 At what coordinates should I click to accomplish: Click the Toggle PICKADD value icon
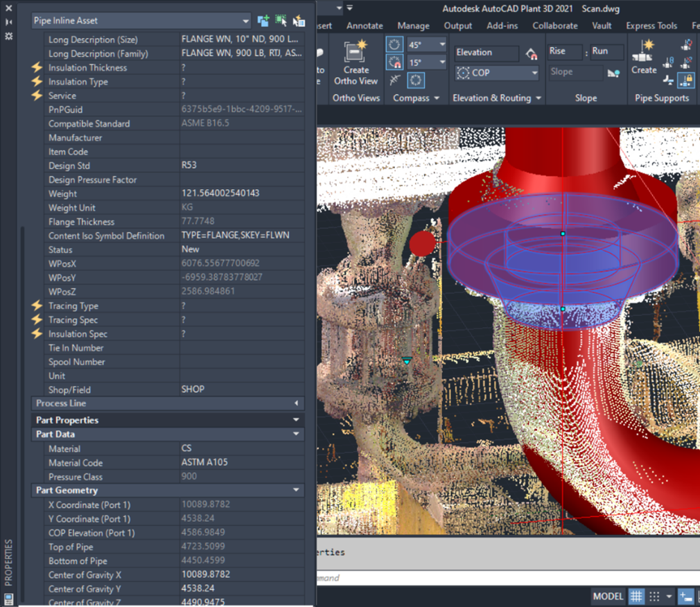point(263,21)
